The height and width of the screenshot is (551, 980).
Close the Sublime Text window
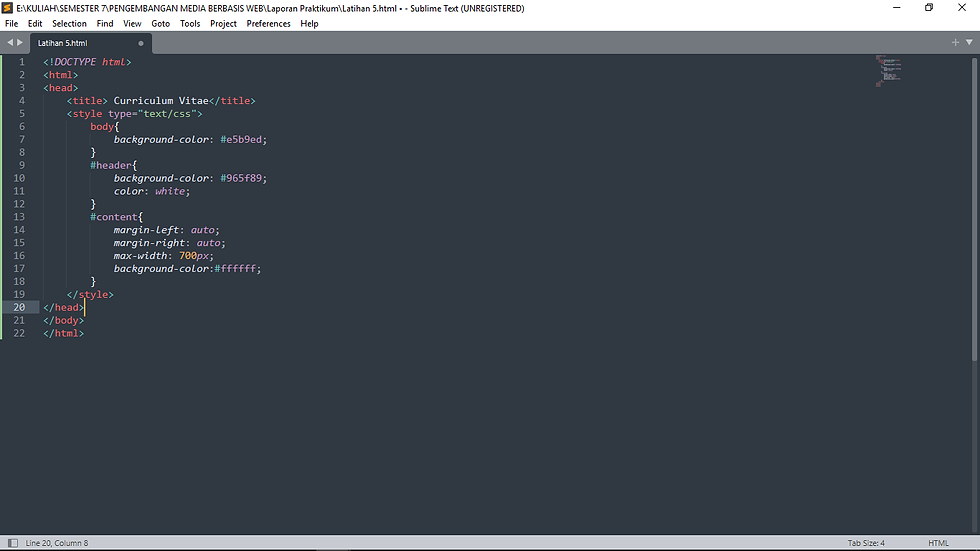coord(962,7)
